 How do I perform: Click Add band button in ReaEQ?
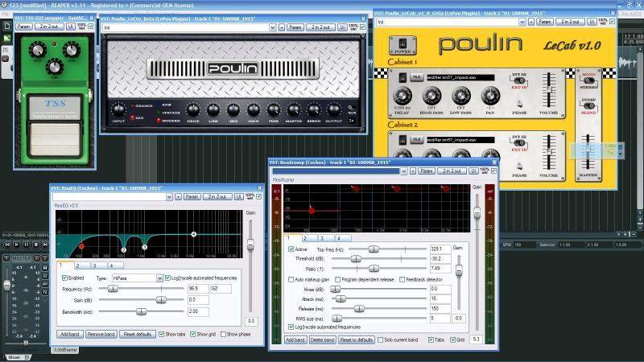coord(69,334)
